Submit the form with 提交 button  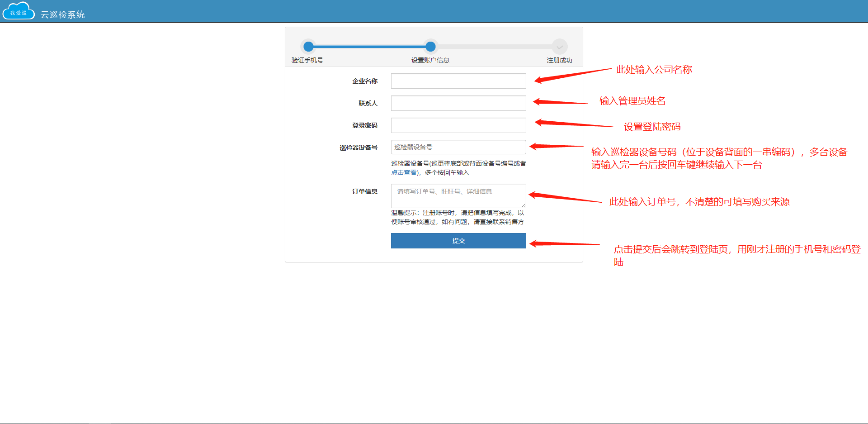(458, 241)
